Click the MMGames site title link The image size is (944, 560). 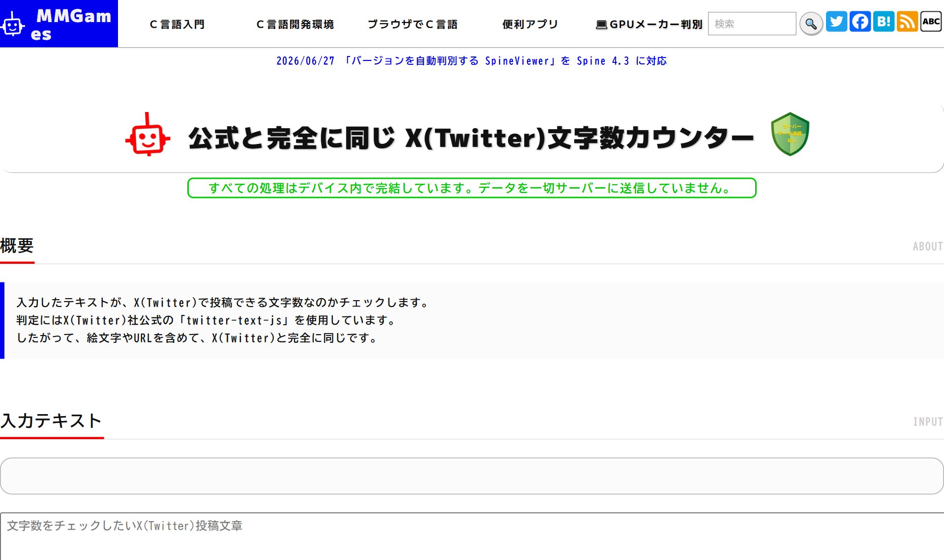(x=71, y=25)
